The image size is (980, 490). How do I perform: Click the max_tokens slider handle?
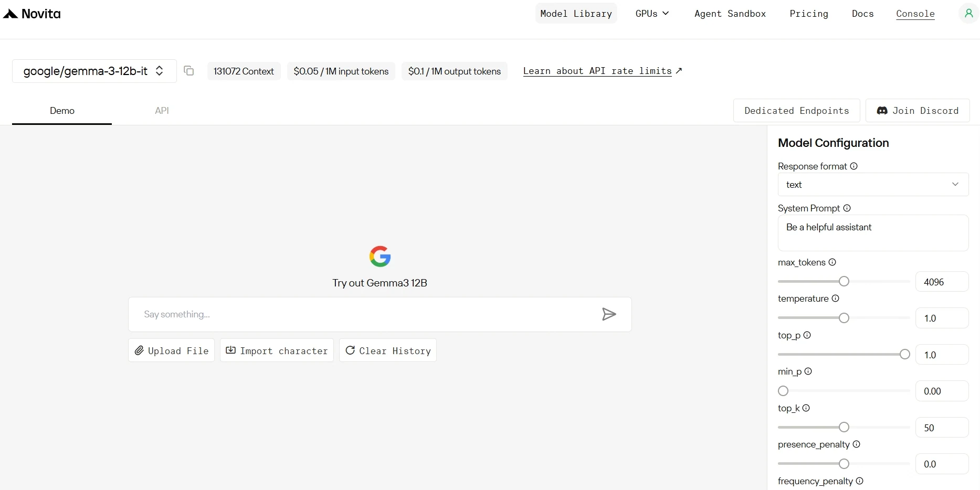click(x=844, y=282)
